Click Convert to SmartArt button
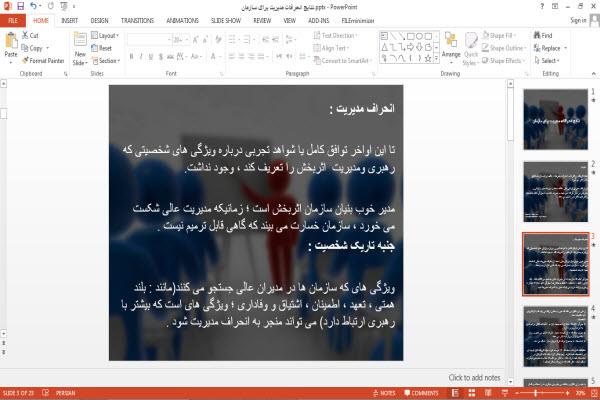This screenshot has height=400, width=600. (341, 61)
